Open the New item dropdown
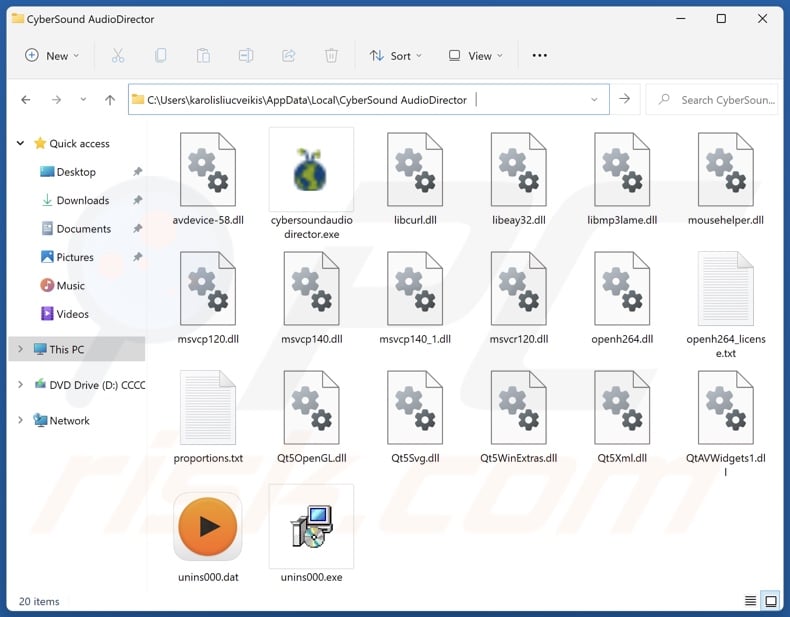The image size is (790, 617). [52, 55]
